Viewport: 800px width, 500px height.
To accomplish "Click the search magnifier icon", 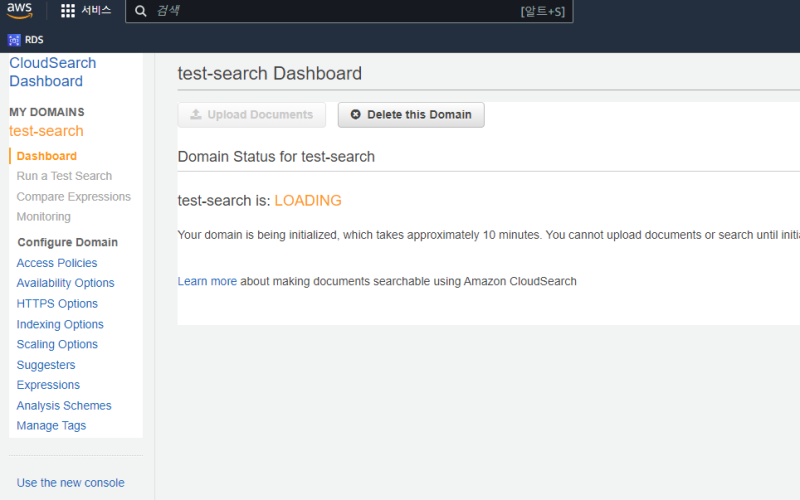I will 141,11.
